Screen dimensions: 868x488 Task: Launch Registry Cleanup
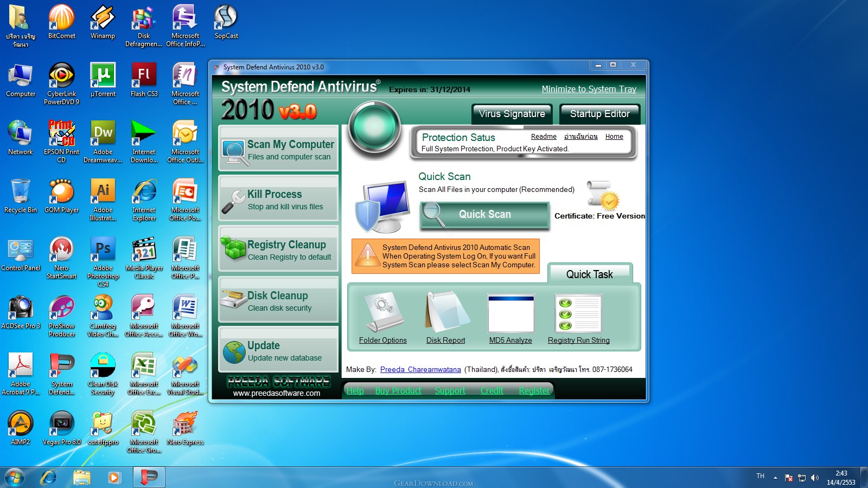pos(278,249)
